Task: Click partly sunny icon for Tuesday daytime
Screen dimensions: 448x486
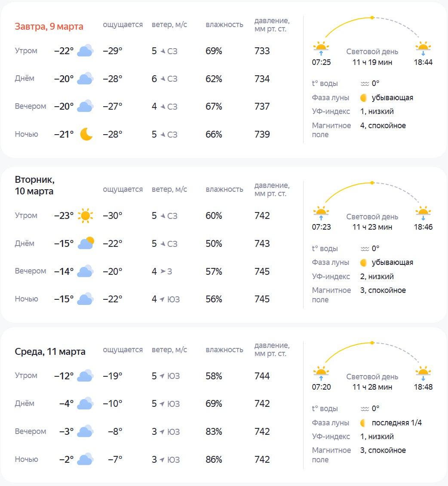Action: (86, 243)
